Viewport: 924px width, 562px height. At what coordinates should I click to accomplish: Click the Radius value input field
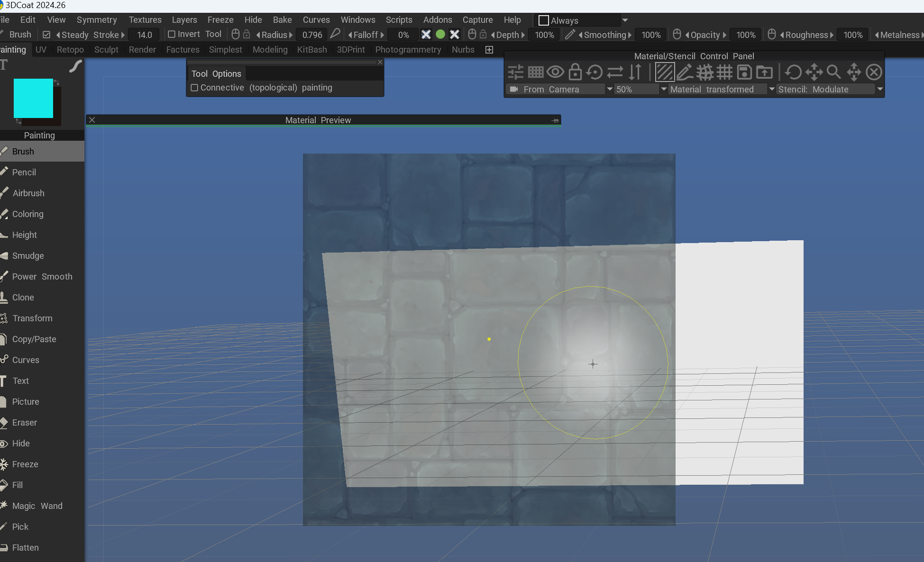(311, 34)
